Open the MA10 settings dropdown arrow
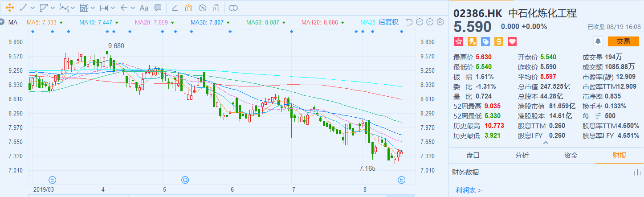 [116, 23]
